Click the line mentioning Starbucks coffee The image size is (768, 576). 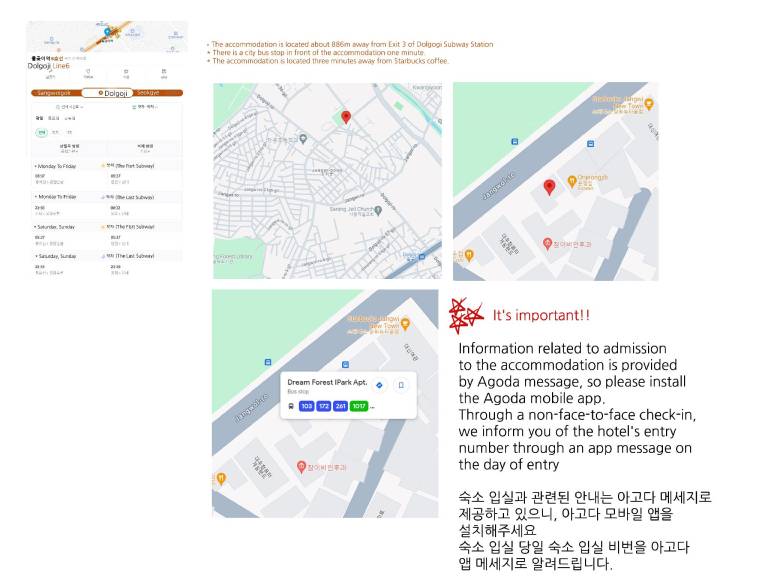tap(330, 61)
